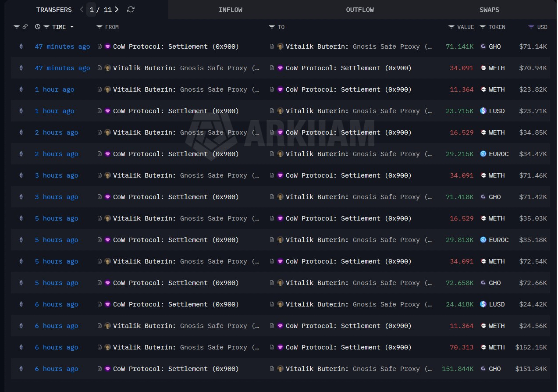This screenshot has width=558, height=392.
Task: Go to next transfers page
Action: (x=117, y=10)
